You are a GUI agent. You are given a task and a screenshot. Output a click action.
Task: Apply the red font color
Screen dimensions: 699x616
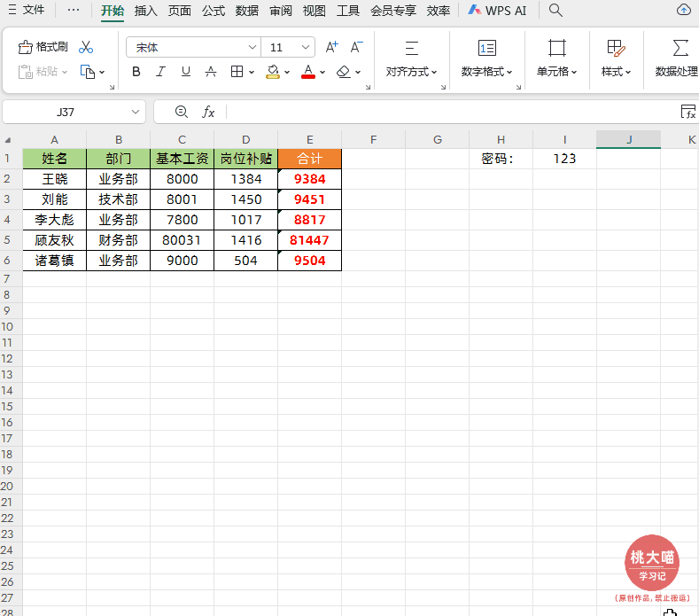point(308,72)
